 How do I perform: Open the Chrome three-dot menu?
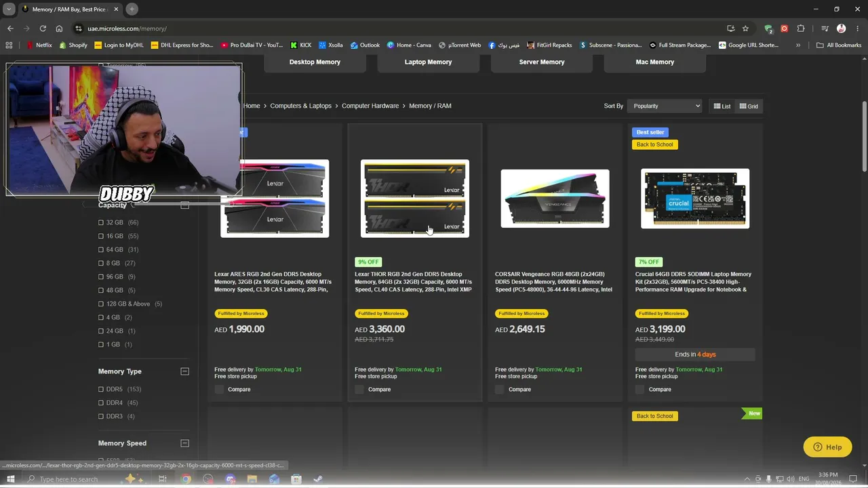[x=856, y=28]
